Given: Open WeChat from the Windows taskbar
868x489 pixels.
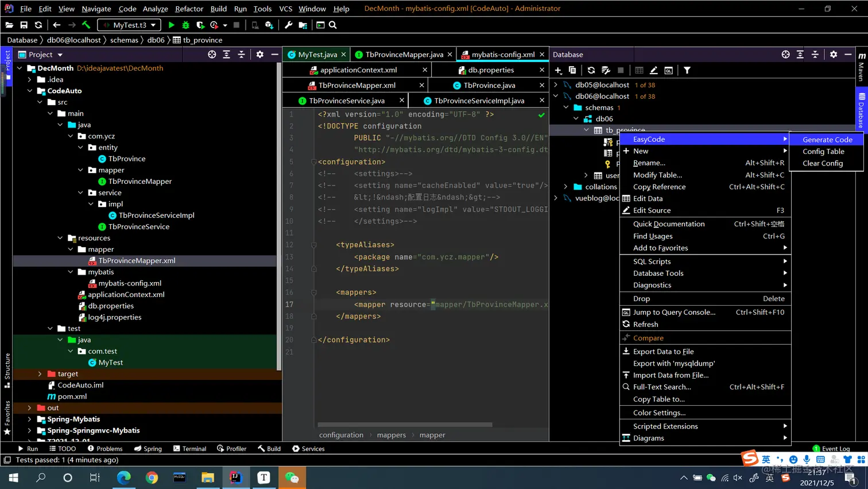Looking at the screenshot, I should [x=292, y=478].
